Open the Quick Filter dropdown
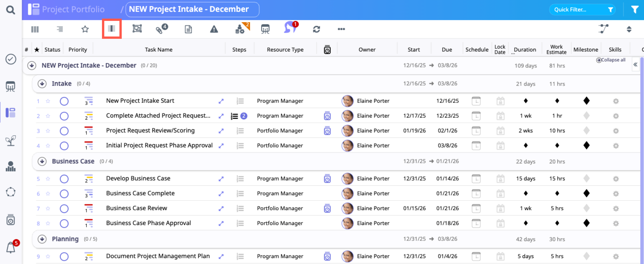 (582, 10)
